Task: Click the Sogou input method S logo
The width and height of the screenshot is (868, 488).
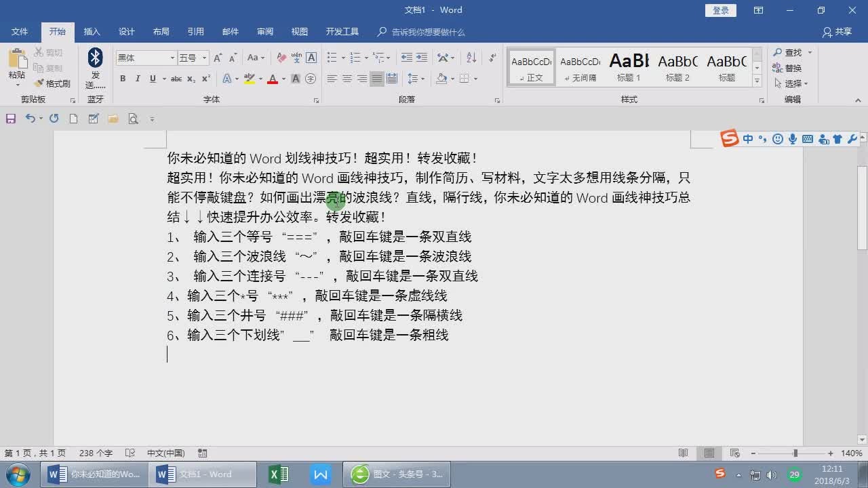Action: [730, 138]
